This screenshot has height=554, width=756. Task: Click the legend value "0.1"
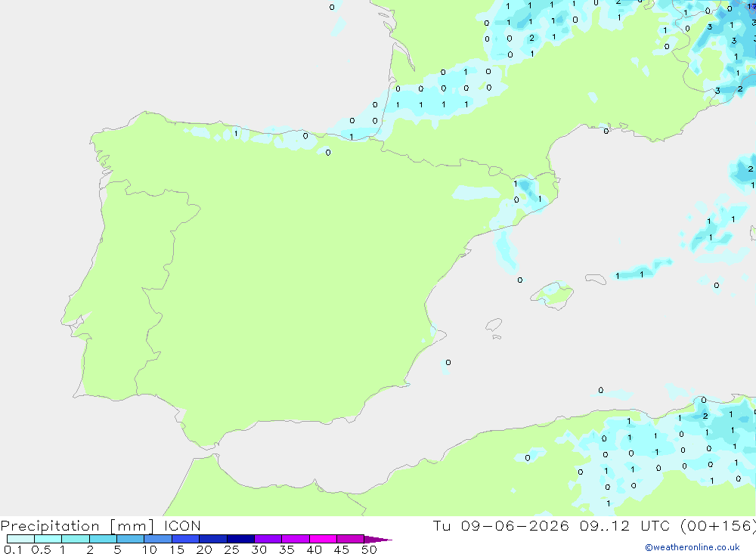13,549
